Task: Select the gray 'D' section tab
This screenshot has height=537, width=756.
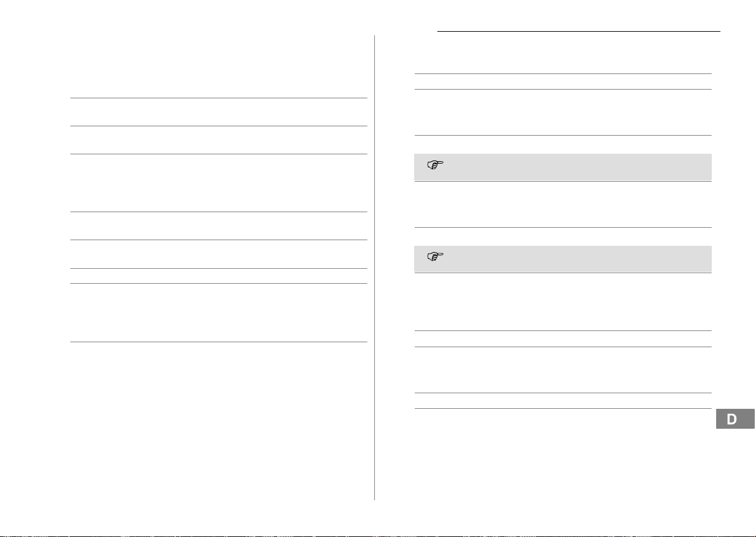Action: coord(732,419)
